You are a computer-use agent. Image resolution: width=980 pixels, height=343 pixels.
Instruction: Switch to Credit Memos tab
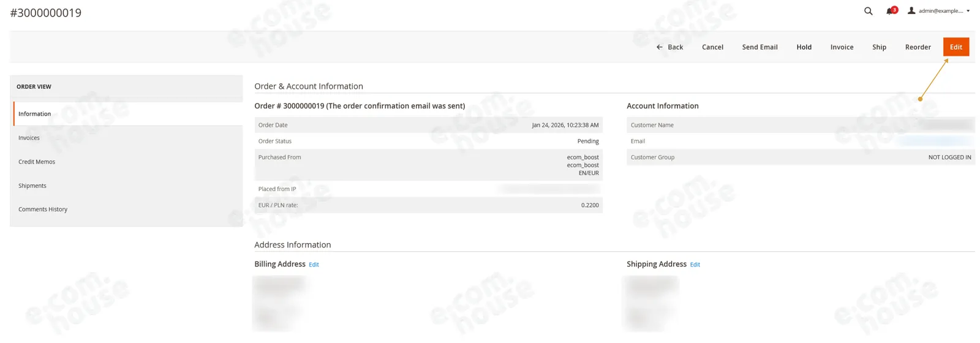tap(127, 162)
